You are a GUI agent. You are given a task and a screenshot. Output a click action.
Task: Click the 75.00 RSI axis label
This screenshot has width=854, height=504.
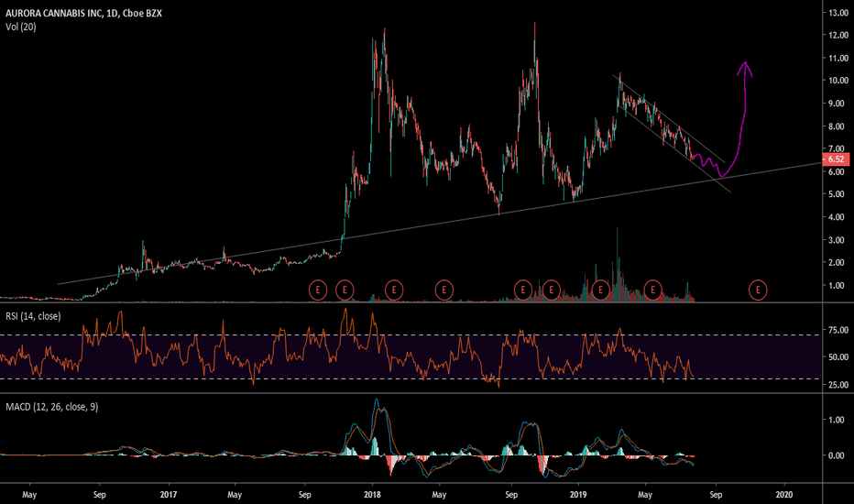click(838, 330)
